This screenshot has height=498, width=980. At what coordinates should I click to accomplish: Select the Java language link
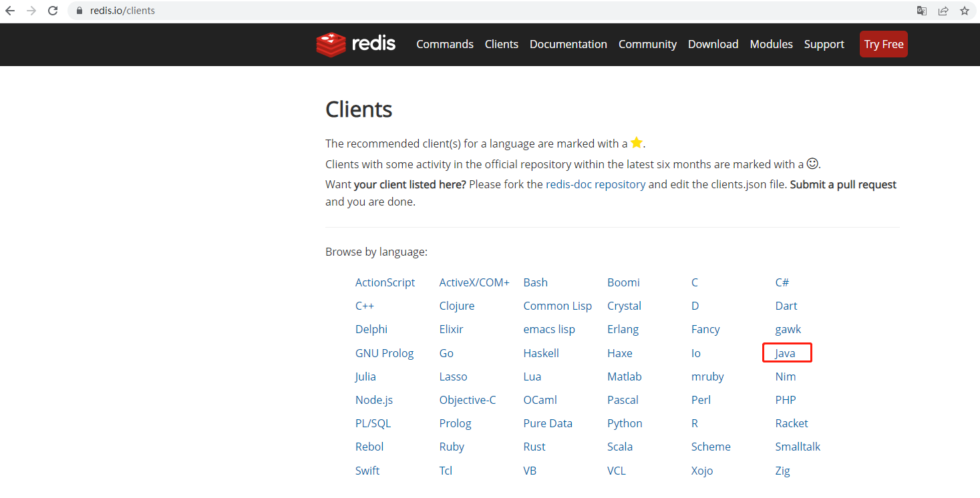[786, 353]
